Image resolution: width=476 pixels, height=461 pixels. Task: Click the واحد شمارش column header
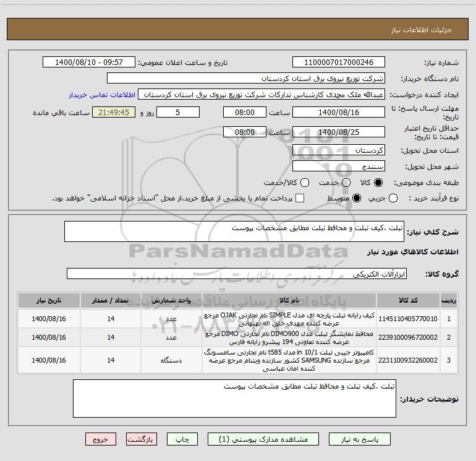point(171,300)
